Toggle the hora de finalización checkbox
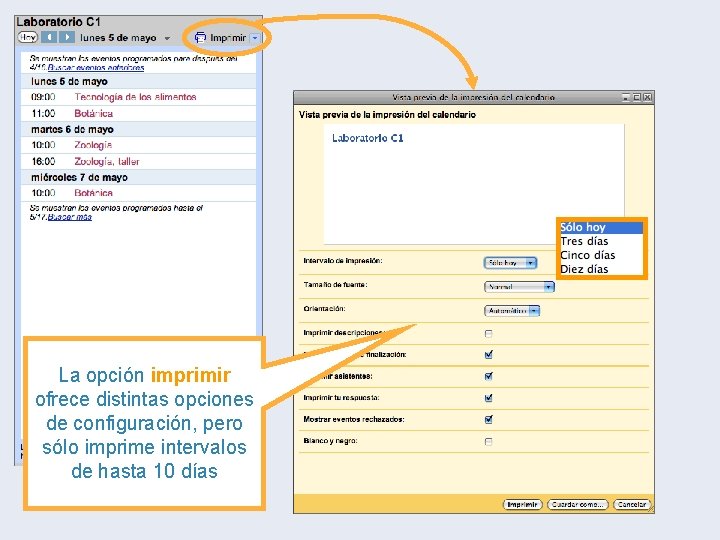 [x=489, y=354]
